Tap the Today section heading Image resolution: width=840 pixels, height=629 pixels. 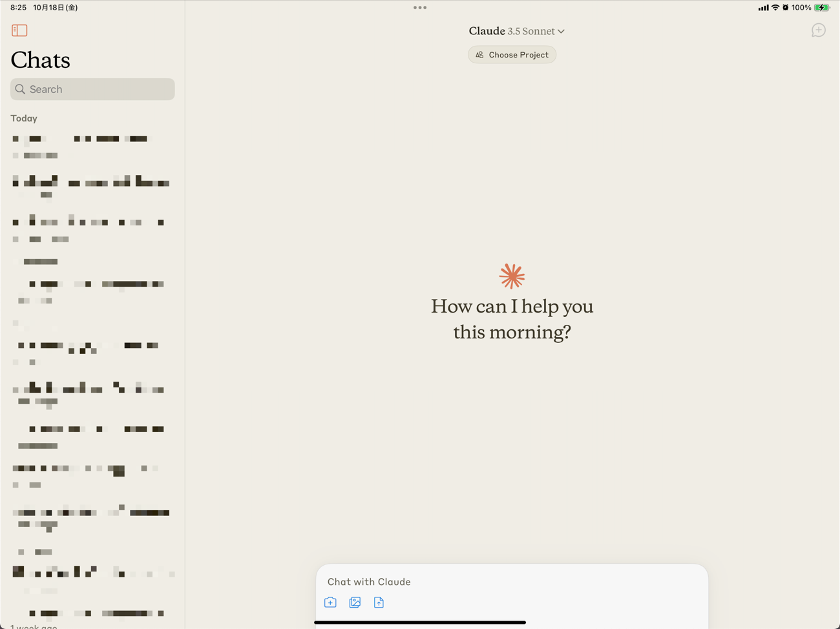click(24, 118)
